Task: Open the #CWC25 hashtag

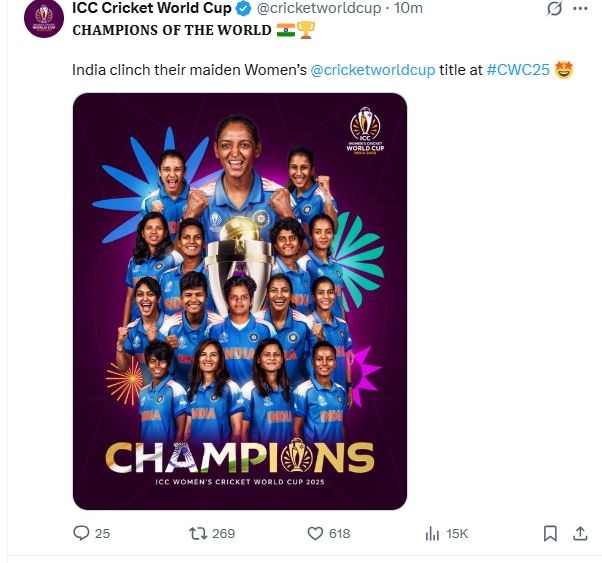Action: (x=518, y=71)
